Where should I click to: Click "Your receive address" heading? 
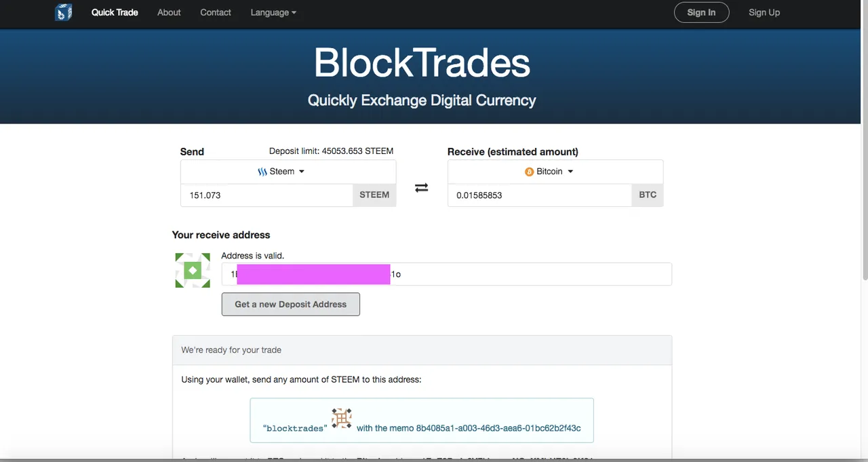[221, 235]
